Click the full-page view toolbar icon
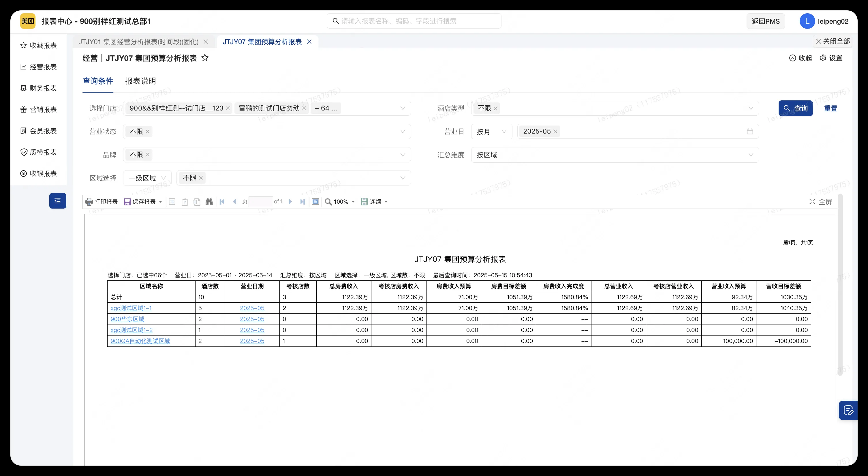Viewport: 868px width, 476px height. point(315,202)
